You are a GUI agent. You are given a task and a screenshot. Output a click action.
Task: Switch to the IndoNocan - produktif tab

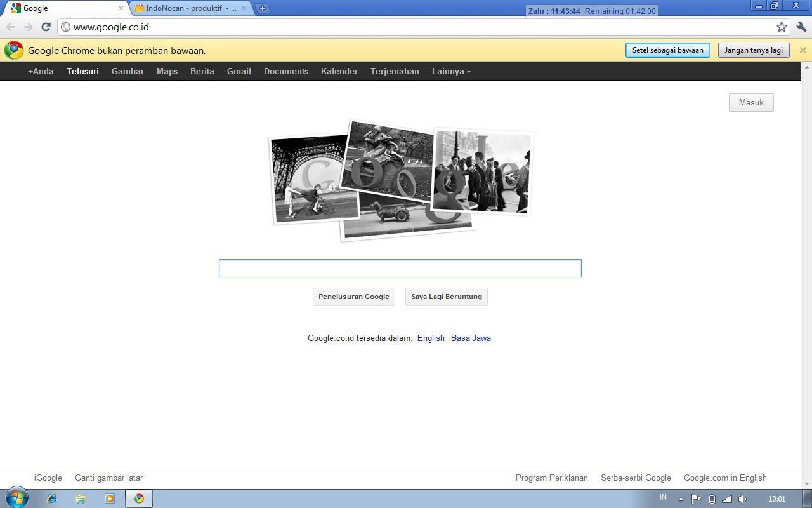(x=191, y=8)
